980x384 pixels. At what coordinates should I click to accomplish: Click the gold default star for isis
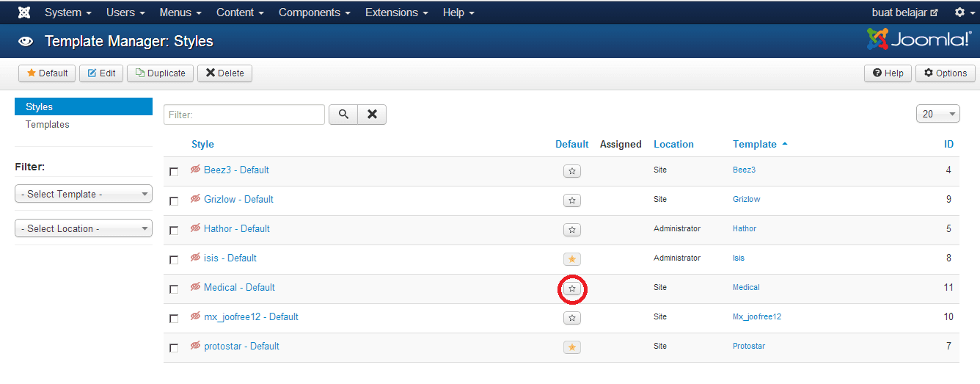[x=572, y=259]
